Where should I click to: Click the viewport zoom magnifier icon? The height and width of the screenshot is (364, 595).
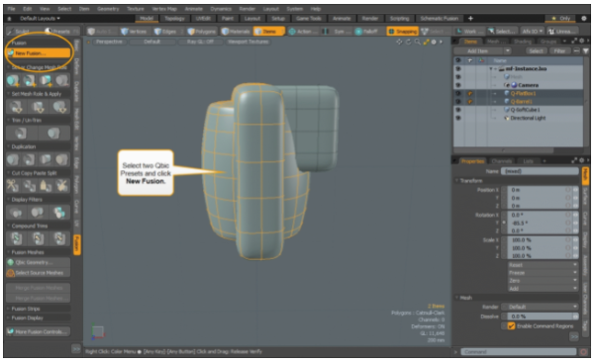(418, 43)
